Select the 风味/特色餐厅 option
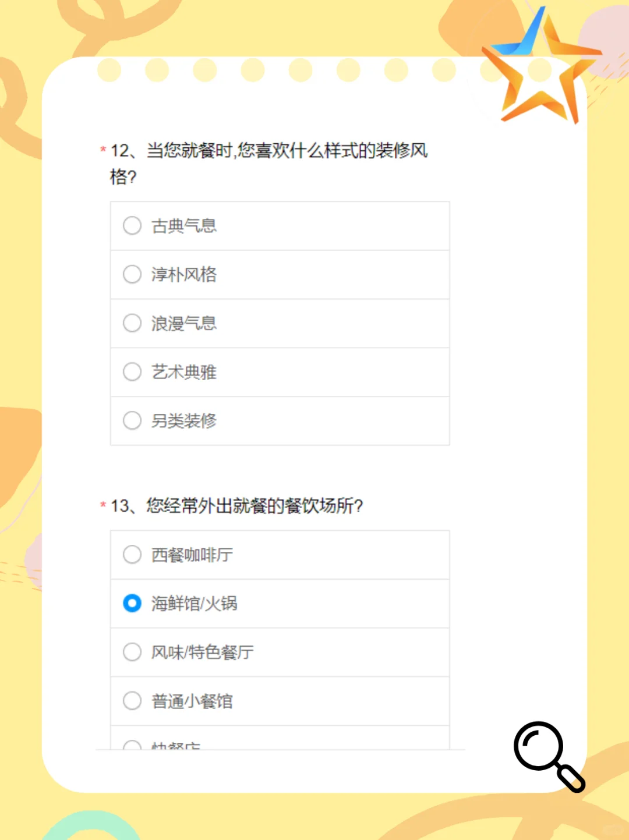The image size is (629, 840). (132, 652)
